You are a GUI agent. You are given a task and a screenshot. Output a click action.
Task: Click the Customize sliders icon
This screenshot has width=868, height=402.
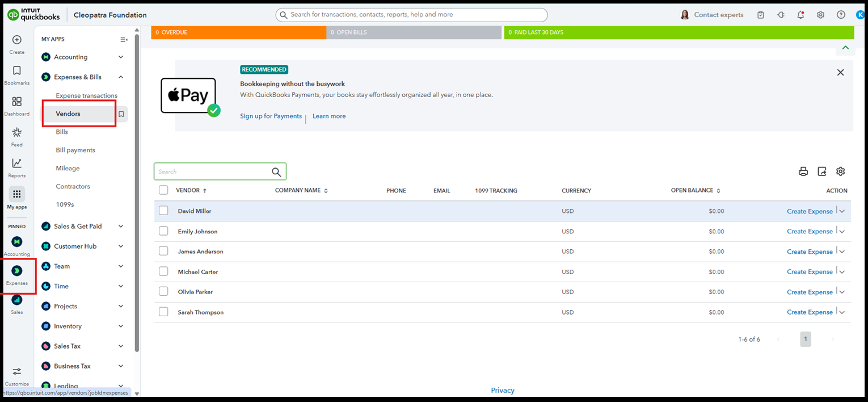tap(17, 371)
